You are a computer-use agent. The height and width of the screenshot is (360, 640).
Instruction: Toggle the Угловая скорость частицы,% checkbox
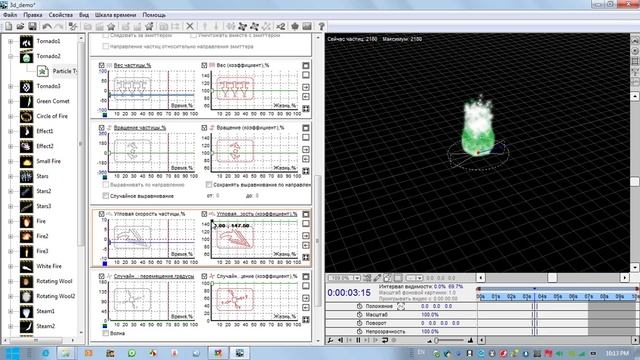(102, 214)
